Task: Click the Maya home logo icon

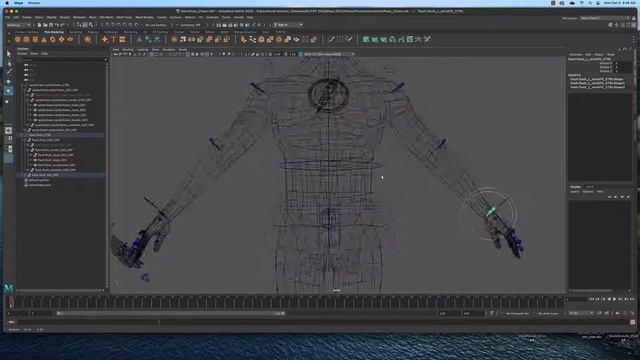Action: point(9,288)
